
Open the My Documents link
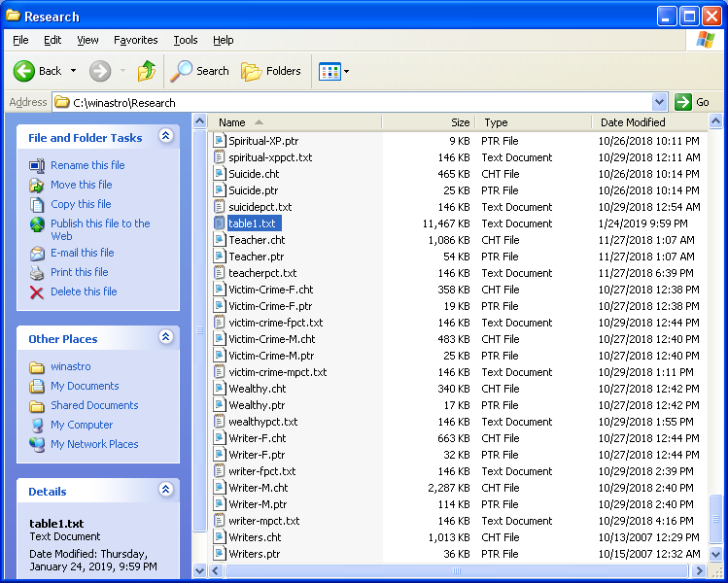coord(85,386)
